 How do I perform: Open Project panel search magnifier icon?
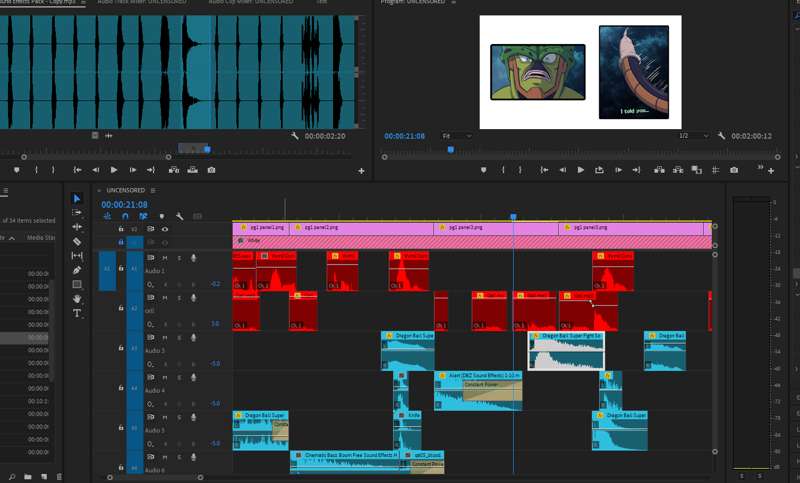pos(12,477)
